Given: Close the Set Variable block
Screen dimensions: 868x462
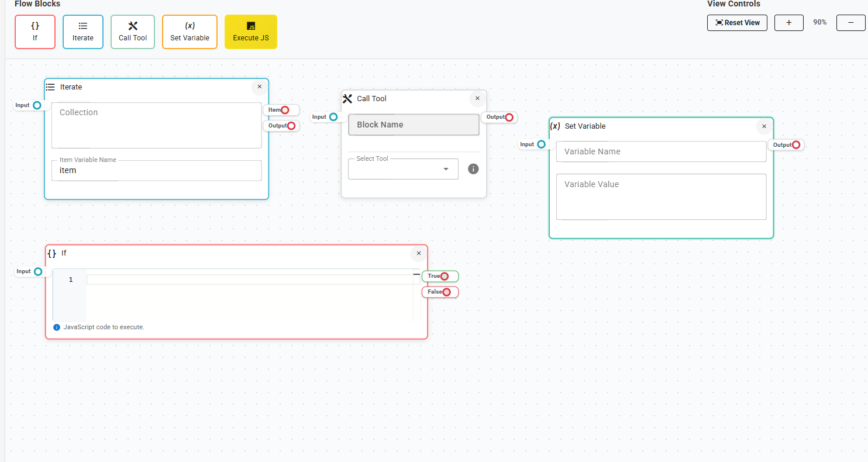Looking at the screenshot, I should [x=764, y=126].
